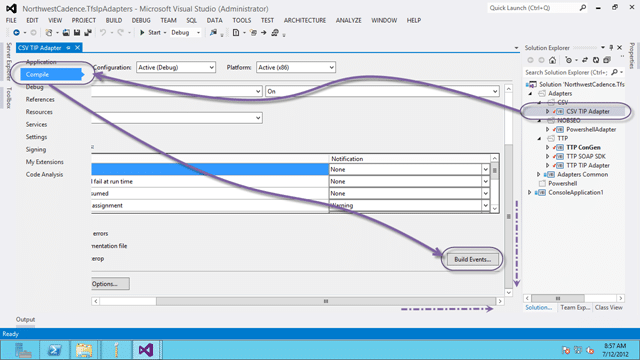640x360 pixels.
Task: Switch to the Class View tab
Action: click(x=609, y=307)
